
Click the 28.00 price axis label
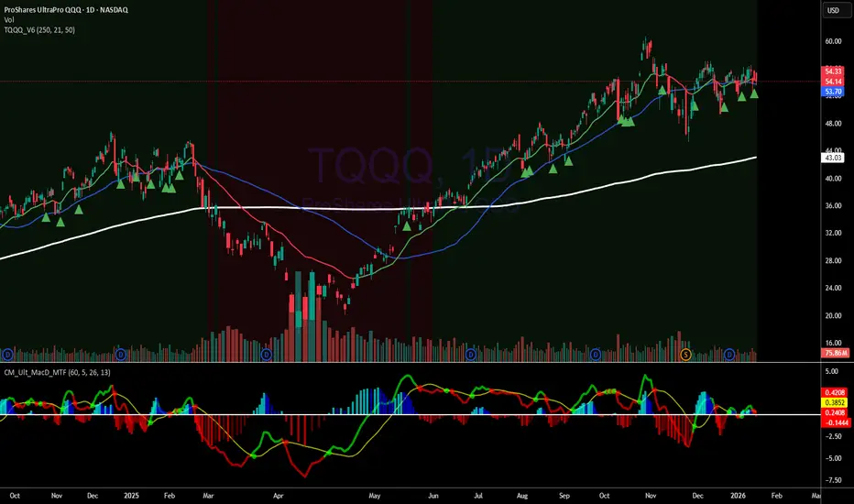[x=833, y=261]
